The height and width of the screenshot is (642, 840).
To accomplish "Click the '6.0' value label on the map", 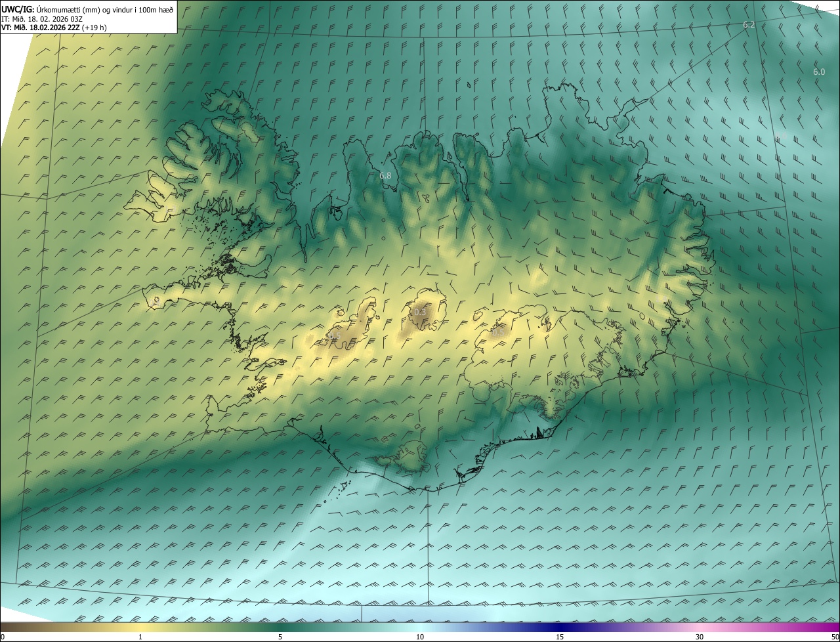I will [x=819, y=72].
